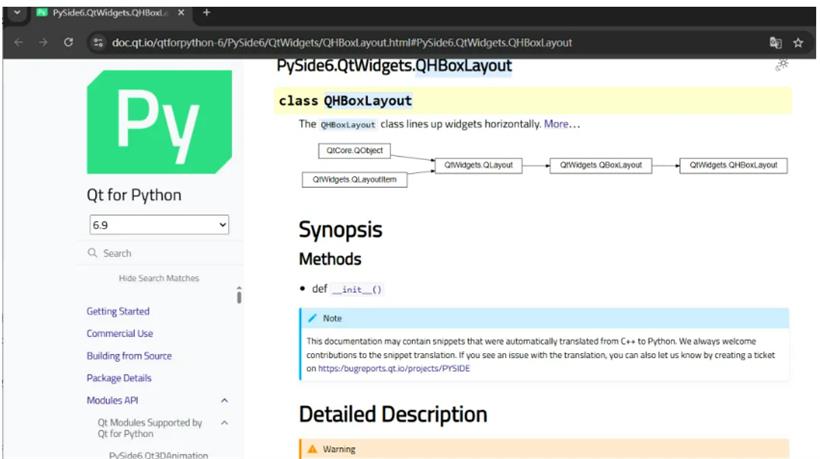
Task: Click QtWidgets.QHBoxLayout diagram node
Action: (x=733, y=165)
